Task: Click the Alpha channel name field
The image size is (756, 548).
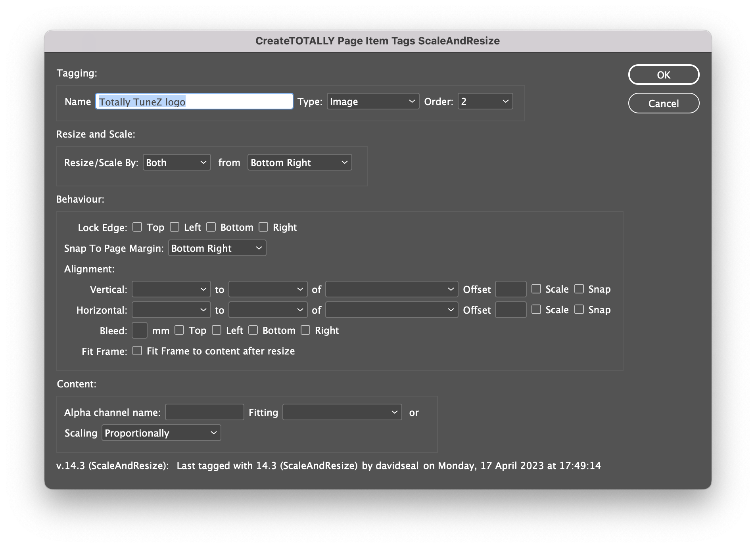Action: pos(204,412)
